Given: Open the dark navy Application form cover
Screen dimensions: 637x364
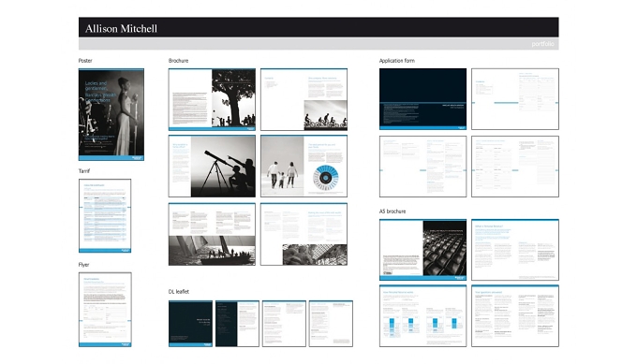Looking at the screenshot, I should pyautogui.click(x=422, y=99).
